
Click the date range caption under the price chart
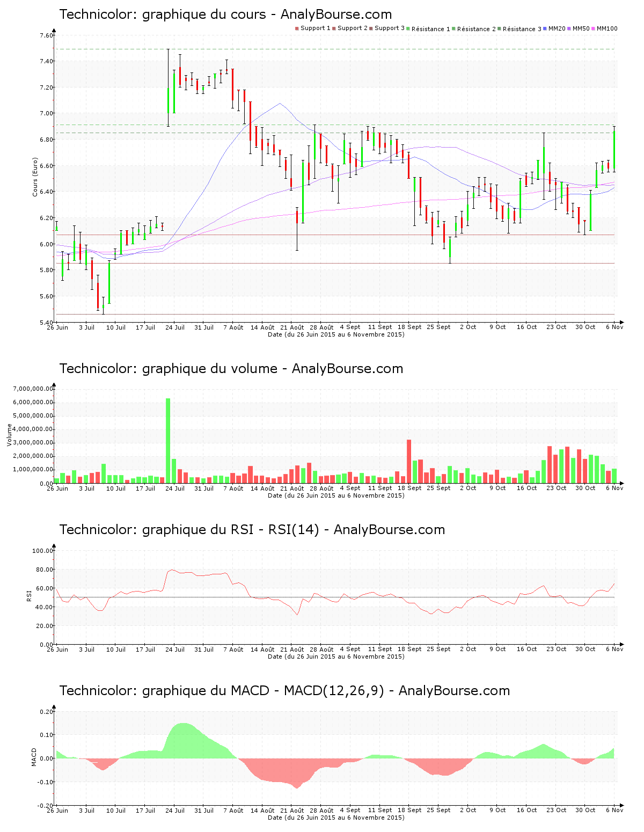pyautogui.click(x=336, y=334)
